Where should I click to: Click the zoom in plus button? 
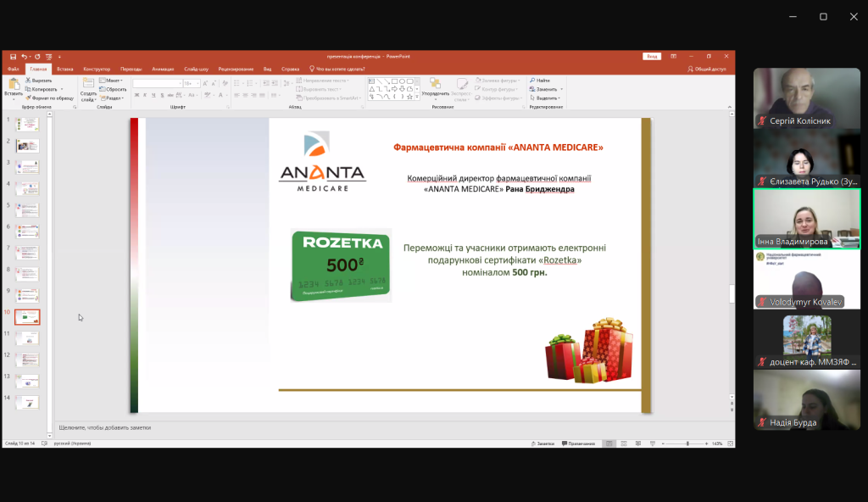coord(706,443)
